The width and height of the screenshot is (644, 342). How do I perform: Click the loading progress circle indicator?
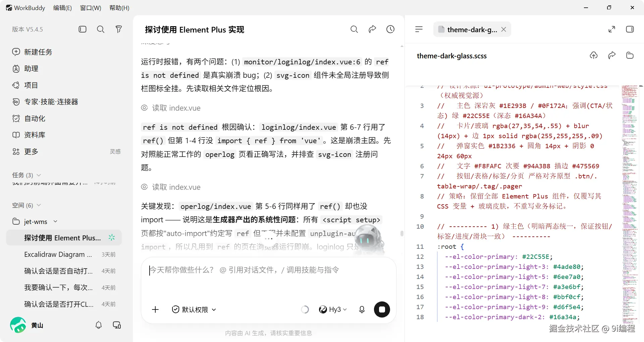click(x=305, y=309)
